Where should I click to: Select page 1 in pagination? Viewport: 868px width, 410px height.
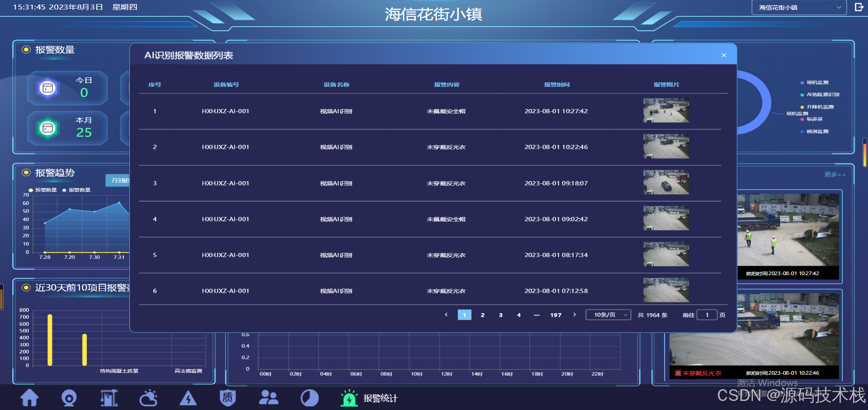[465, 315]
